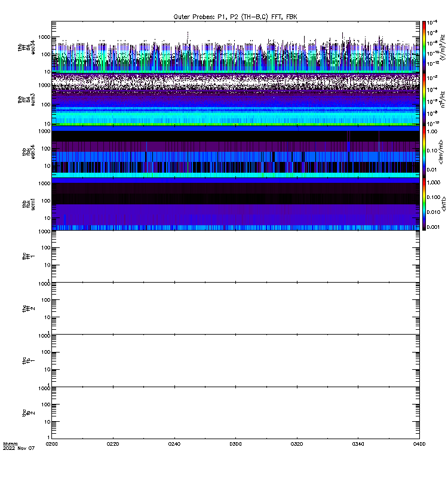Select the 0240 time axis label

coord(174,444)
